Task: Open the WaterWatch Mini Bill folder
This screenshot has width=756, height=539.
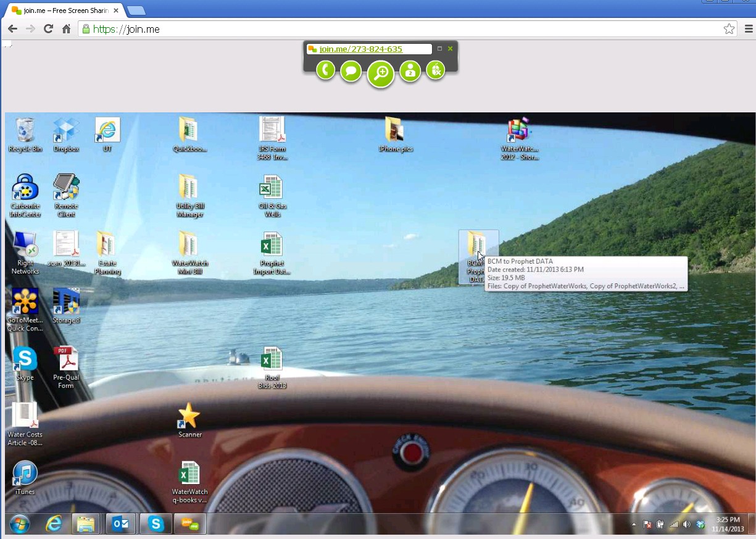Action: (x=189, y=253)
